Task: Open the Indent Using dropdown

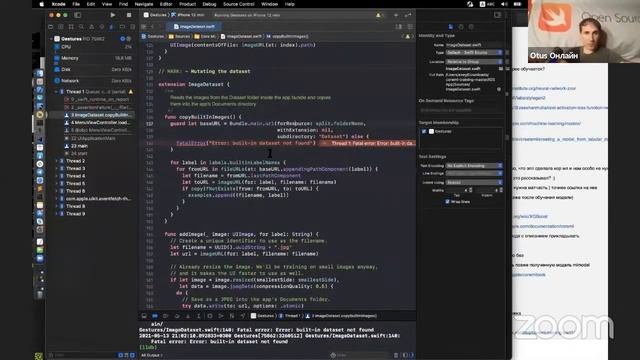Action: [474, 182]
